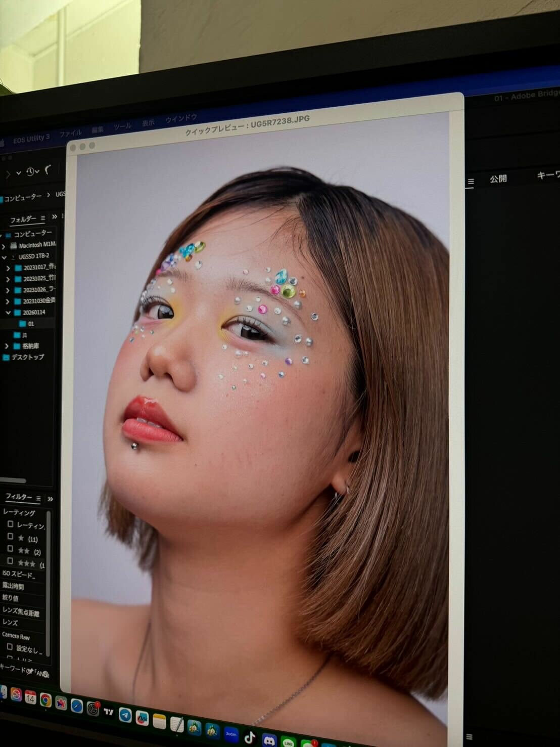Open the ウィンドウ menu

click(181, 118)
